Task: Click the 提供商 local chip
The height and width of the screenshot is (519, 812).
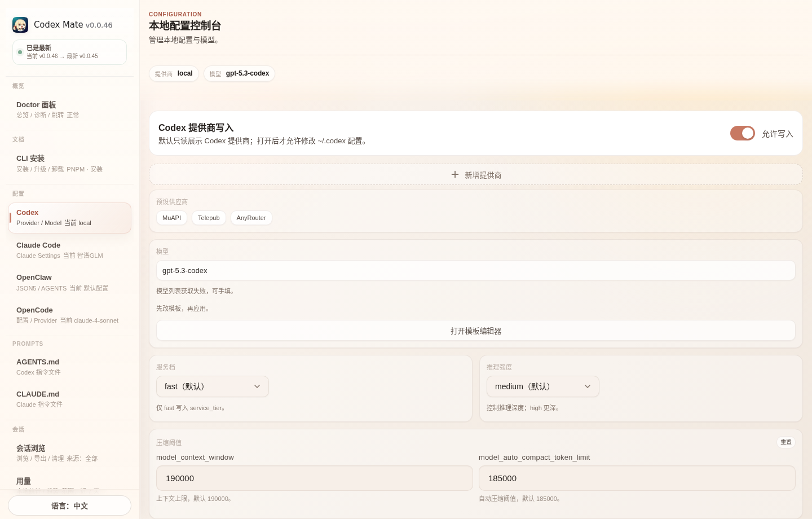Action: [174, 73]
